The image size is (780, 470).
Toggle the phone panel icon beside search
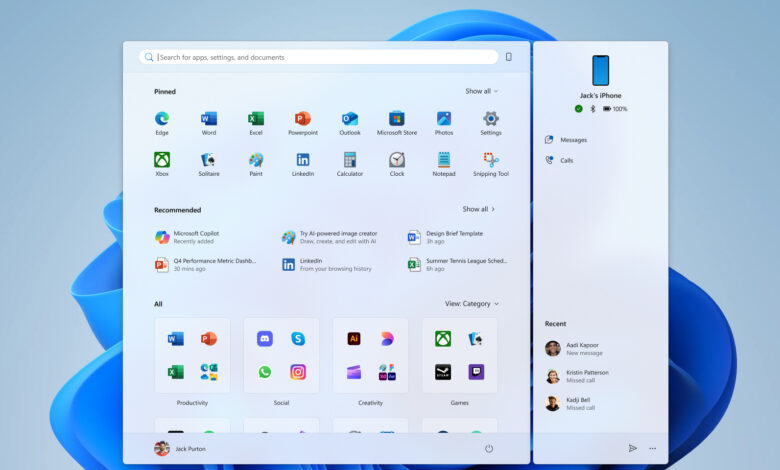(x=508, y=57)
